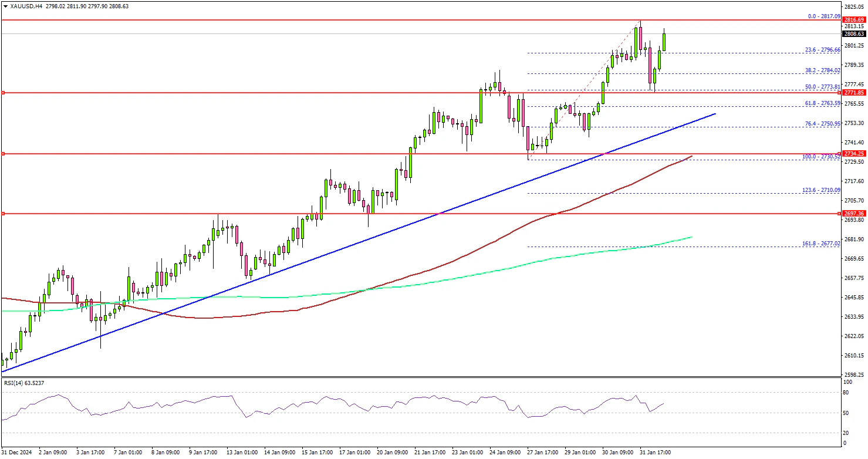Click the 23.6 - 2796.66 Fibonacci label
This screenshot has height=459, width=868.
coord(822,50)
